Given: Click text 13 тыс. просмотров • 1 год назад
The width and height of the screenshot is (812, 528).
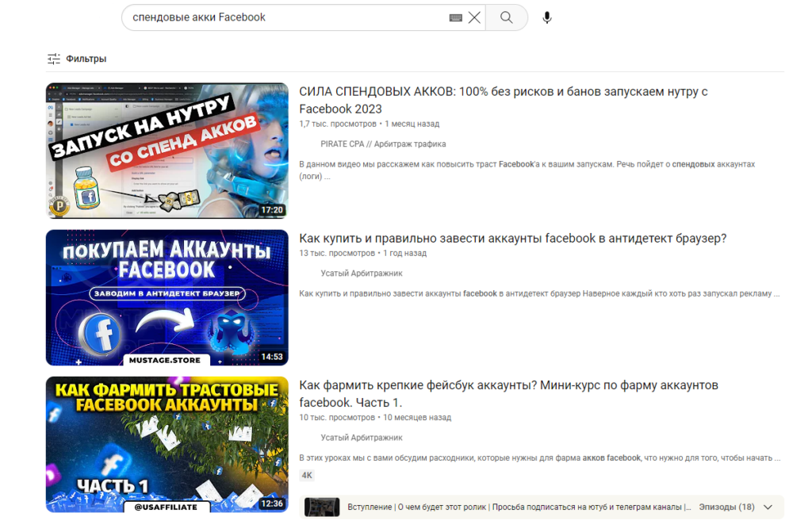Looking at the screenshot, I should 362,253.
